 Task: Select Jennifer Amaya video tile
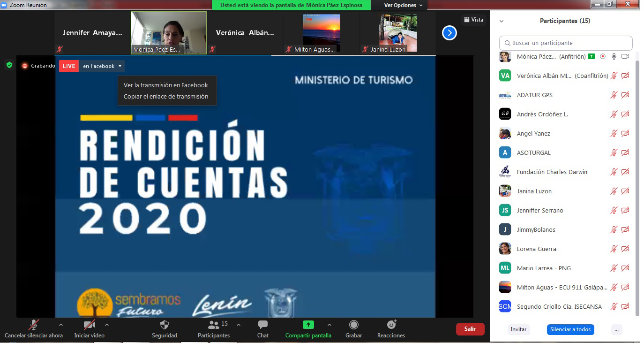tap(92, 33)
